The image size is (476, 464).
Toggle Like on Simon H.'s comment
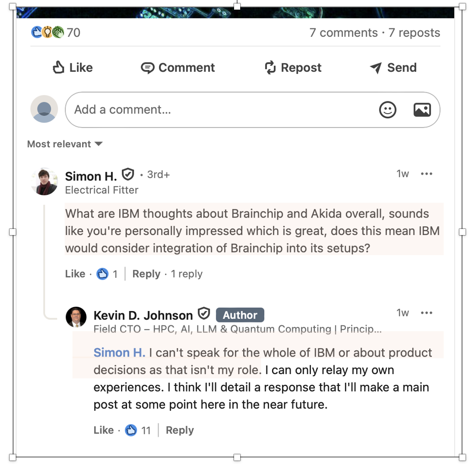(x=75, y=274)
